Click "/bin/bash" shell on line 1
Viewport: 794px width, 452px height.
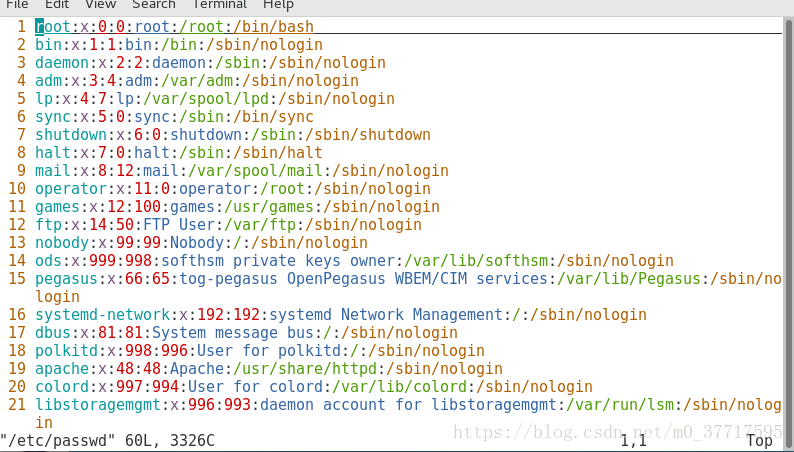(273, 26)
